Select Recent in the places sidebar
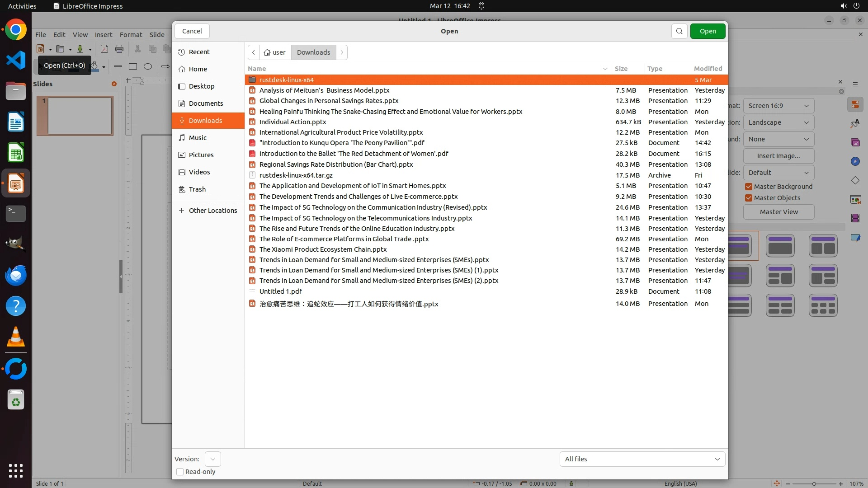Viewport: 868px width, 488px height. click(x=199, y=52)
